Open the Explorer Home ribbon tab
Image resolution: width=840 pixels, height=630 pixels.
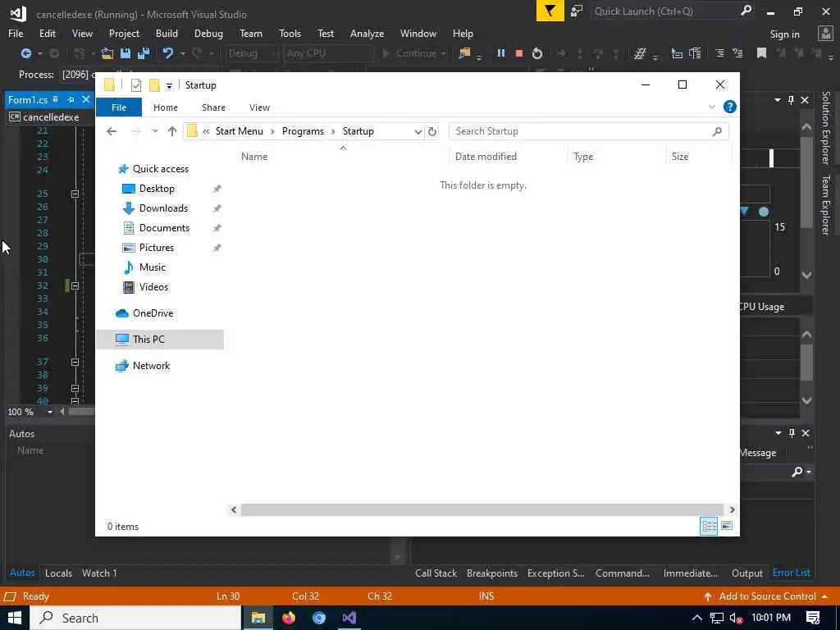[x=166, y=107]
